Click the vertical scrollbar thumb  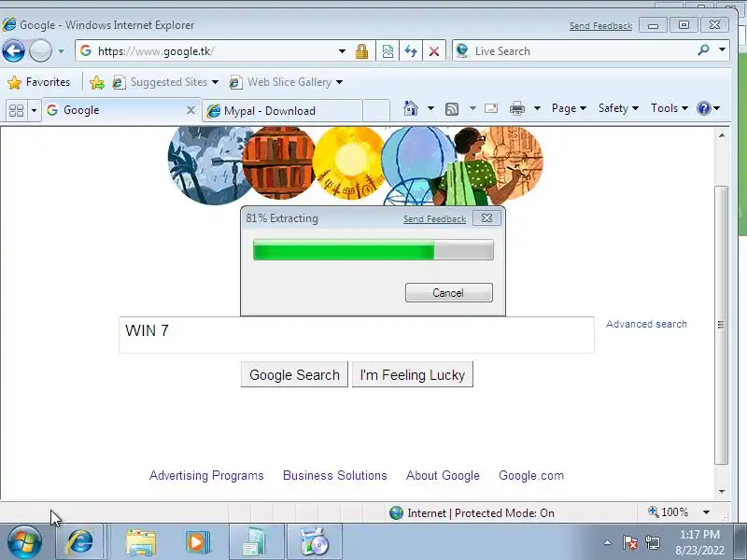pos(722,325)
